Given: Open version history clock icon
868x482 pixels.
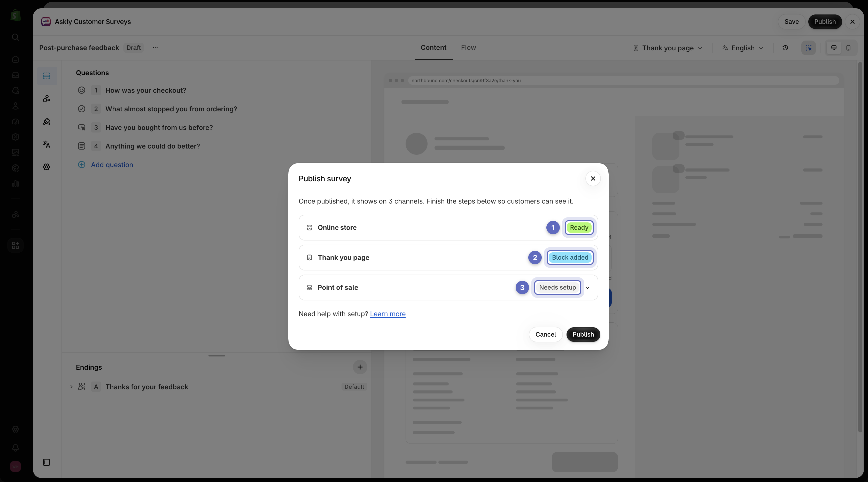Looking at the screenshot, I should (785, 48).
